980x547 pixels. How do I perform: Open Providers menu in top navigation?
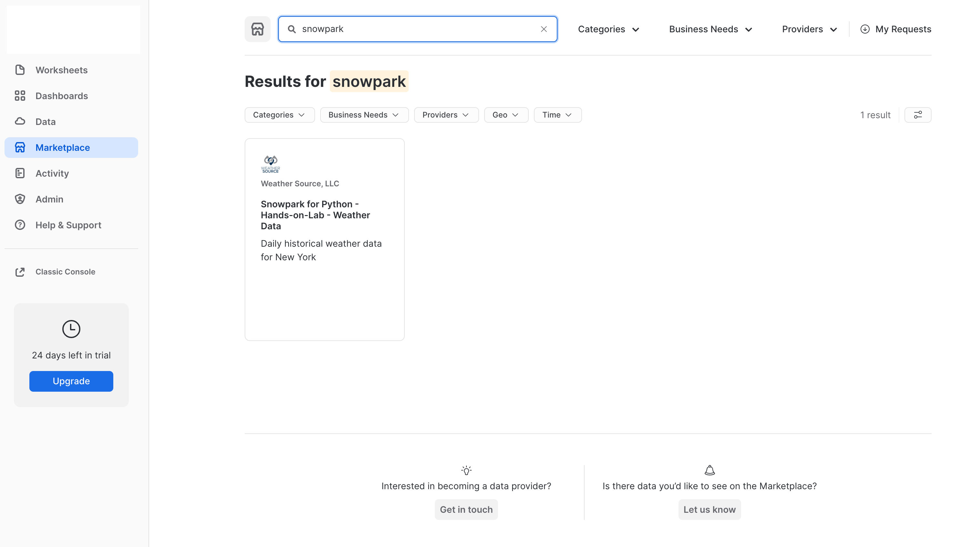(x=809, y=29)
